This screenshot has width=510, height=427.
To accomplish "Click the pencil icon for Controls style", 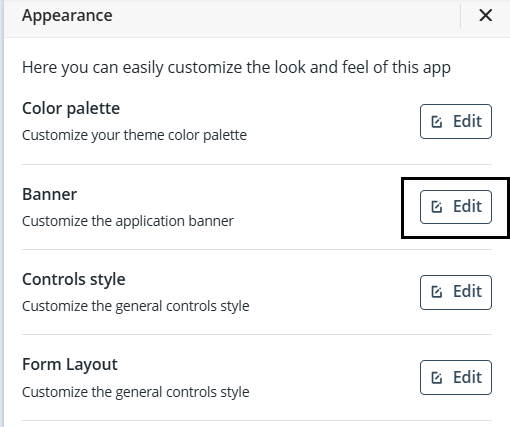I will pyautogui.click(x=437, y=292).
